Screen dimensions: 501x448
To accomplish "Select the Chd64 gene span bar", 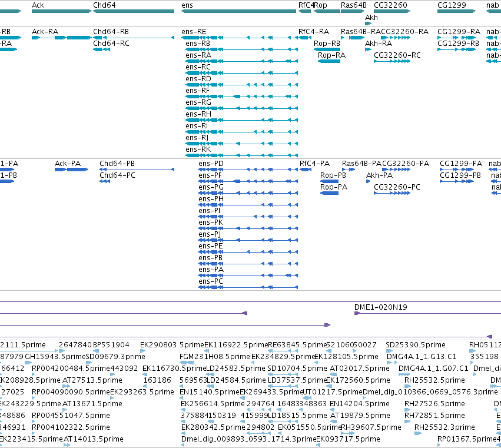I will click(x=134, y=11).
